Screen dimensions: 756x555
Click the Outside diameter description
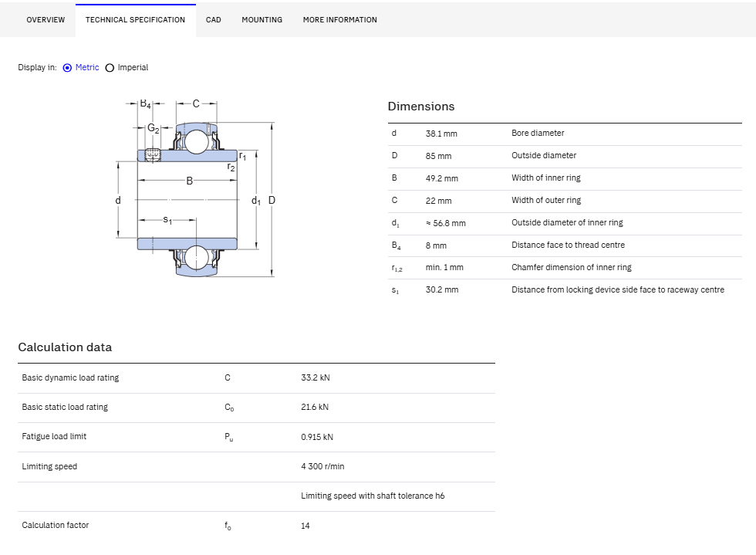[544, 155]
